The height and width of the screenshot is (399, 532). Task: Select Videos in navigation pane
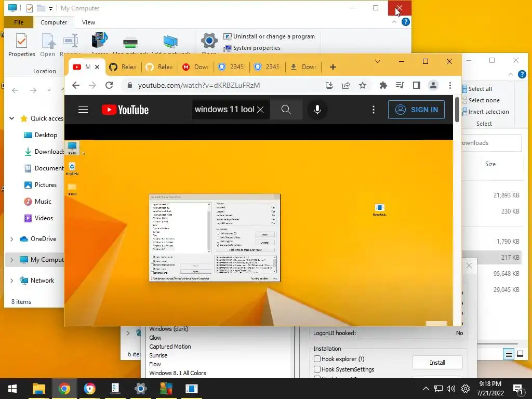[38, 218]
